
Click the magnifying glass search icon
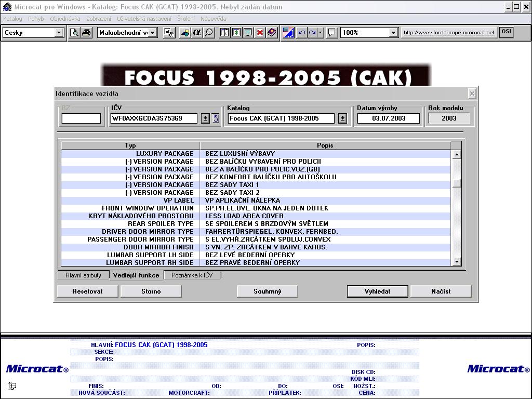click(x=208, y=33)
